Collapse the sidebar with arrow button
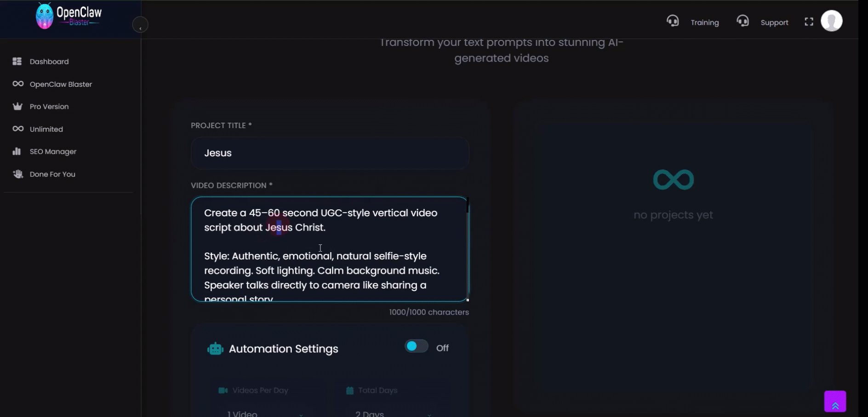This screenshot has height=417, width=868. coord(140,25)
